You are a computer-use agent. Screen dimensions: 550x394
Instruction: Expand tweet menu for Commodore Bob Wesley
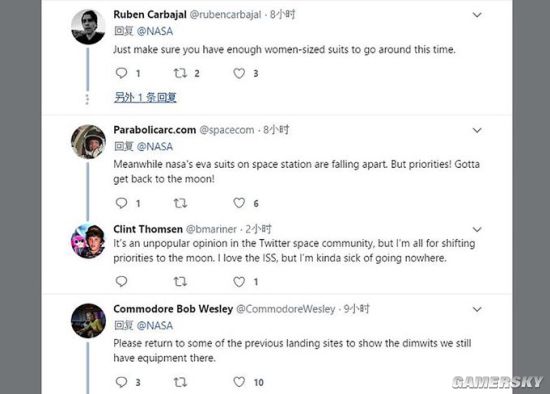coord(477,309)
